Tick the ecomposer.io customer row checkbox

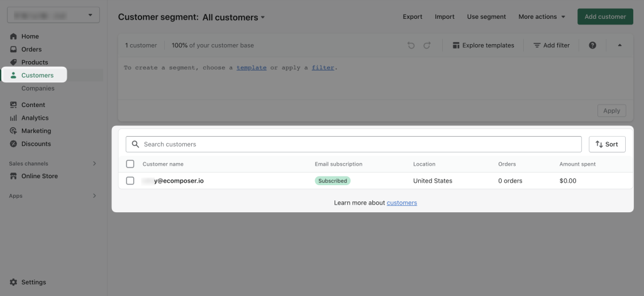(x=130, y=181)
